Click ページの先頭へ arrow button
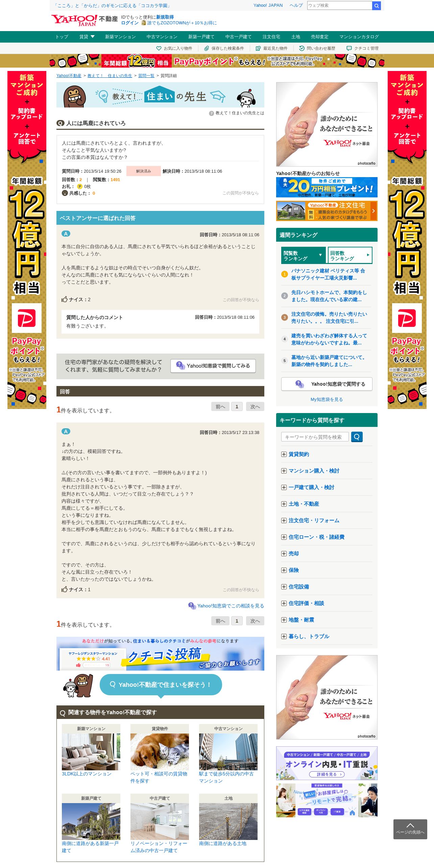This screenshot has height=868, width=434. (x=410, y=829)
